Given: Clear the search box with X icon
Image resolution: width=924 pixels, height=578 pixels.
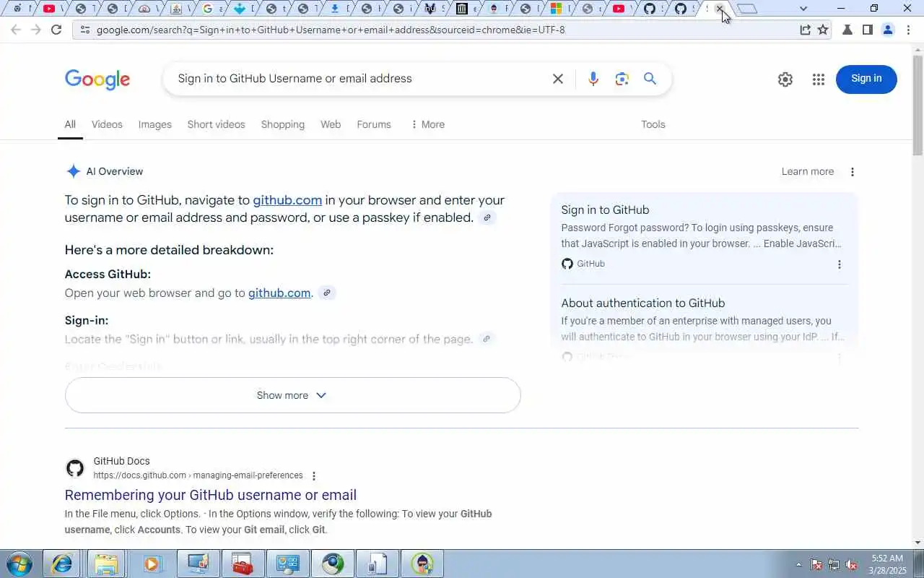Looking at the screenshot, I should pos(558,79).
